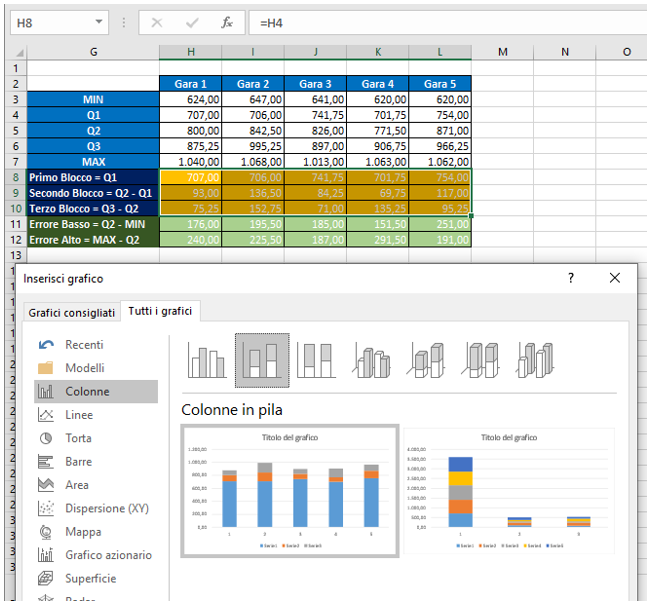Open the Recenti charts category

(x=84, y=344)
